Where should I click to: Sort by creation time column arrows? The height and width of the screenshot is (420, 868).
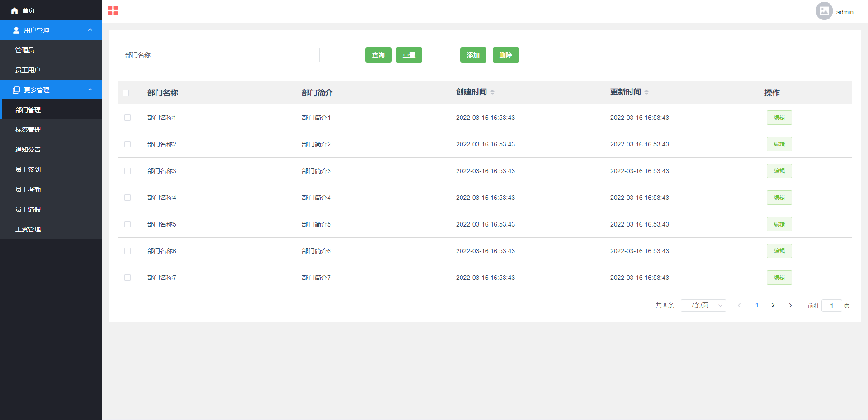492,92
